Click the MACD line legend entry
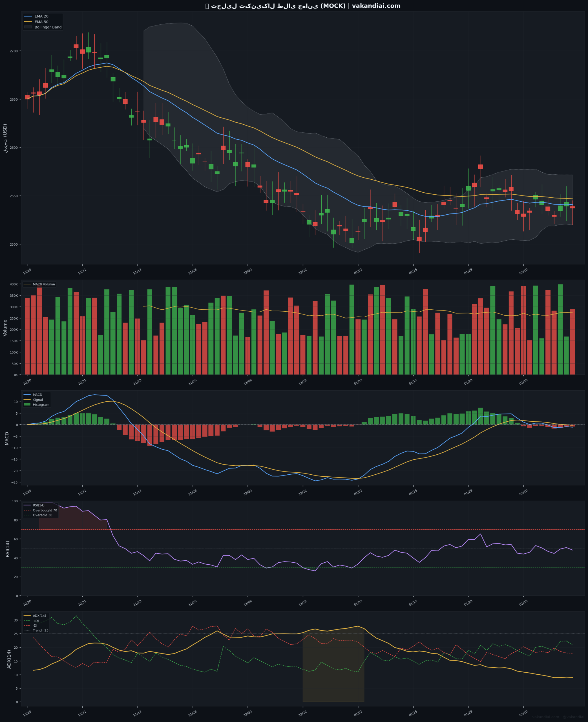The height and width of the screenshot is (722, 588). [33, 395]
